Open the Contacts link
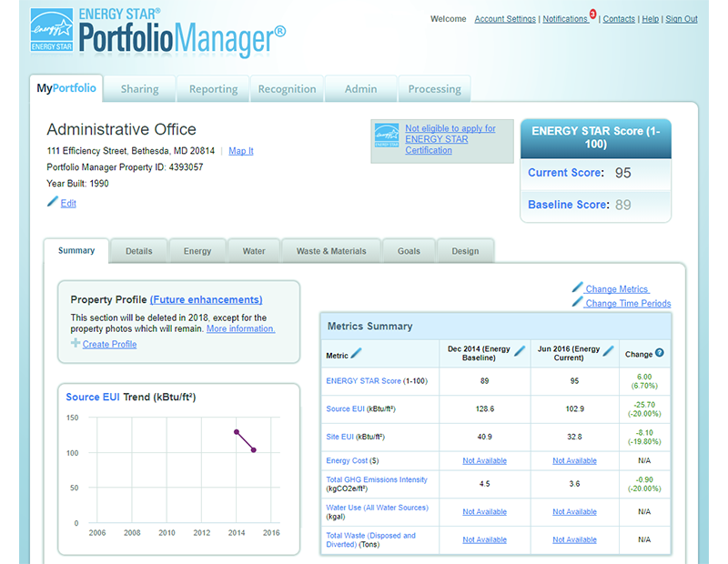728x564 pixels. (x=619, y=19)
